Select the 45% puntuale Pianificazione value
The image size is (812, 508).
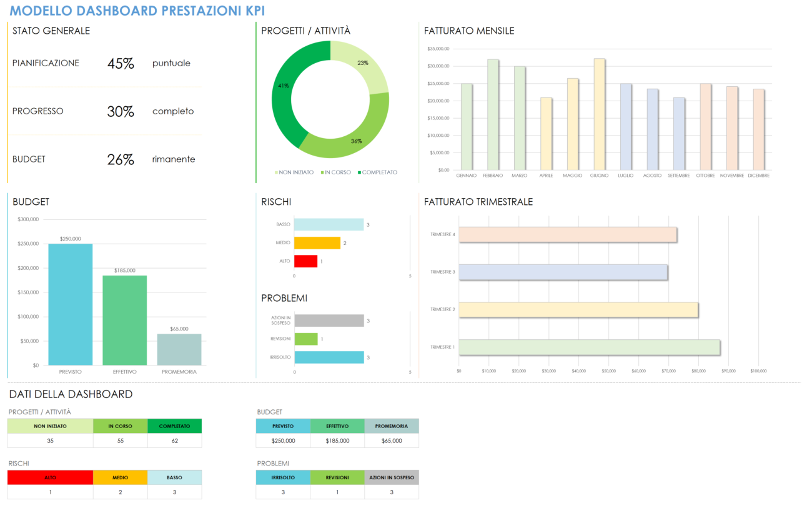click(121, 63)
